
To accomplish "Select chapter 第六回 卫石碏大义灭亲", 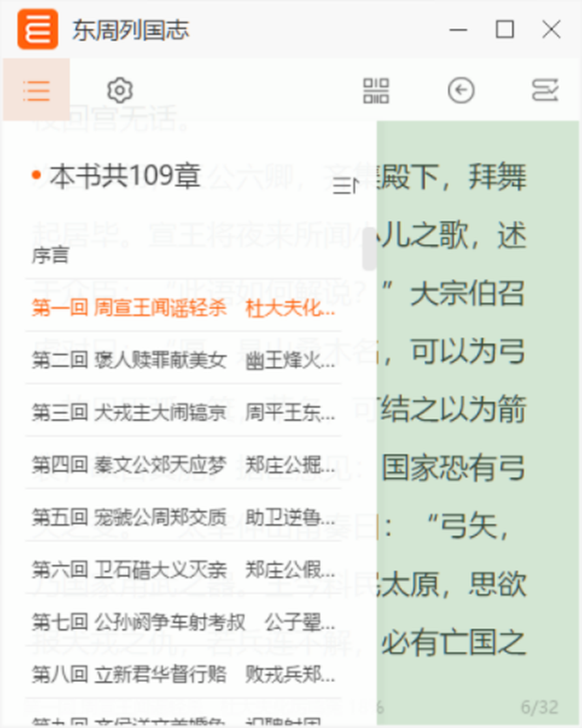I will point(183,570).
